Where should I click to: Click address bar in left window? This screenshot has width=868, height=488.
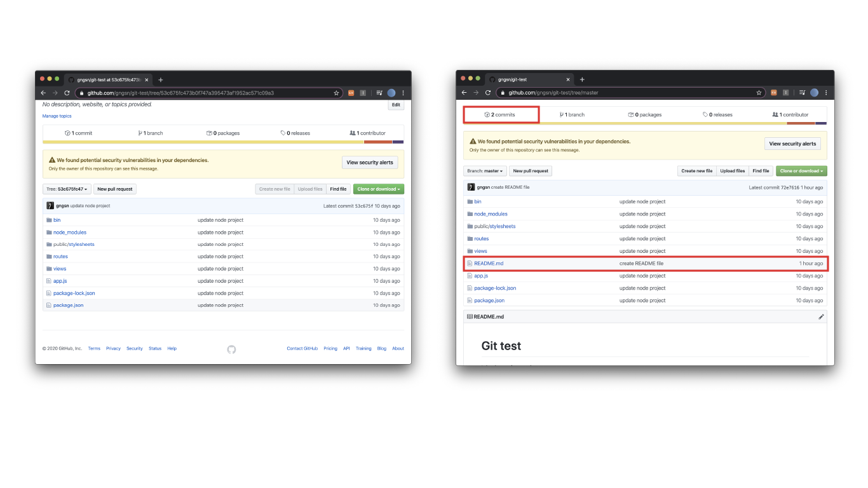tap(208, 93)
